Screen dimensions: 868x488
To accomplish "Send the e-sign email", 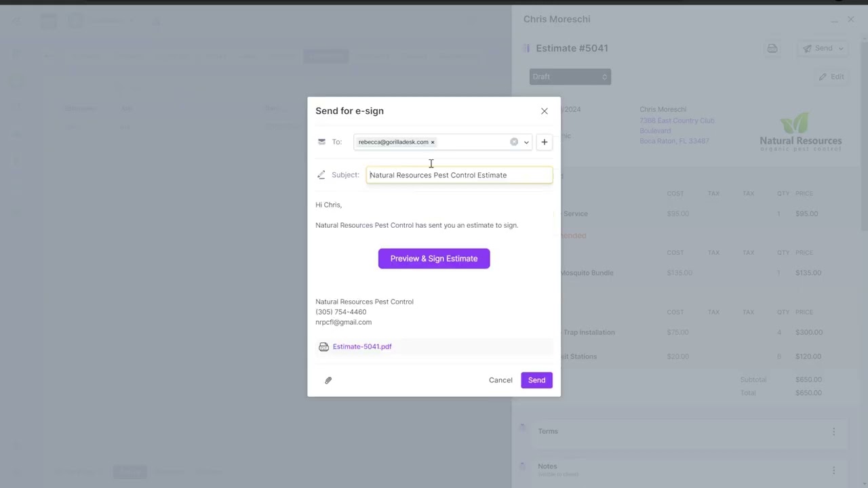I will point(536,380).
